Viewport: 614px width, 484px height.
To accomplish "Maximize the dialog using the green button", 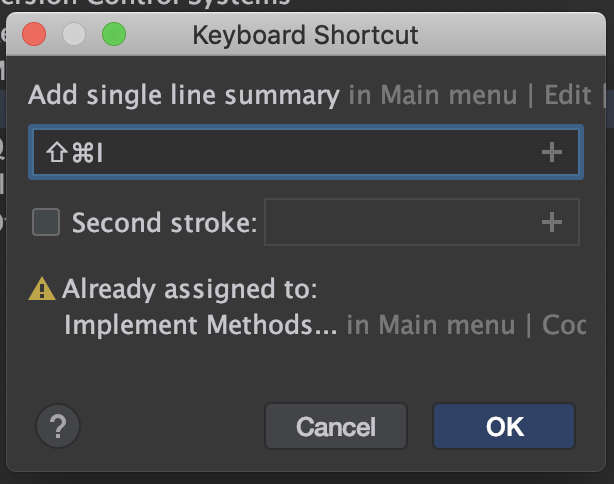I will 114,37.
